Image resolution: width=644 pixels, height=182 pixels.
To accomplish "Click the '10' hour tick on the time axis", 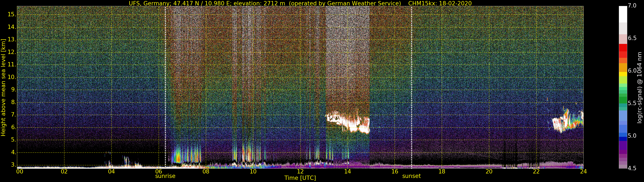I will click(253, 171).
